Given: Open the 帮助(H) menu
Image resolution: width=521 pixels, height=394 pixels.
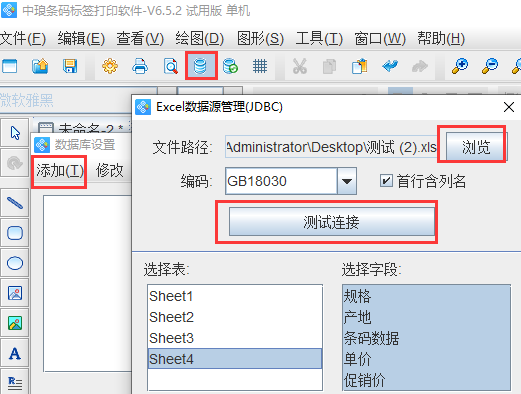Looking at the screenshot, I should 441,39.
